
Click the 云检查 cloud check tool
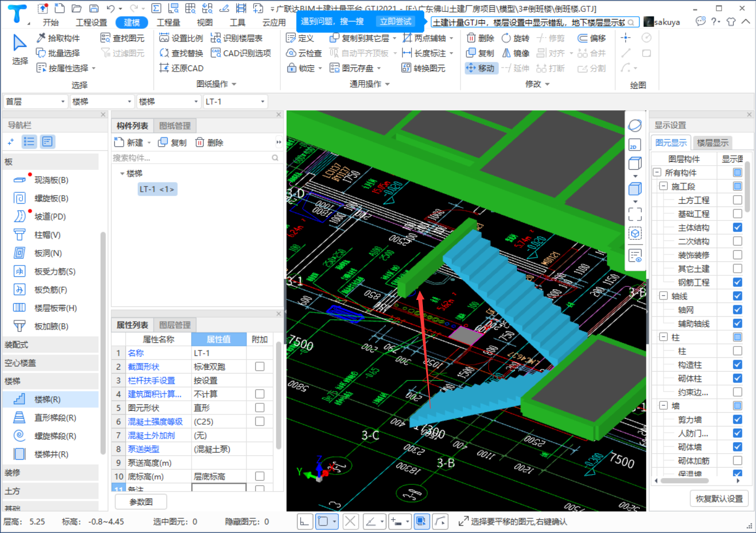coord(304,53)
